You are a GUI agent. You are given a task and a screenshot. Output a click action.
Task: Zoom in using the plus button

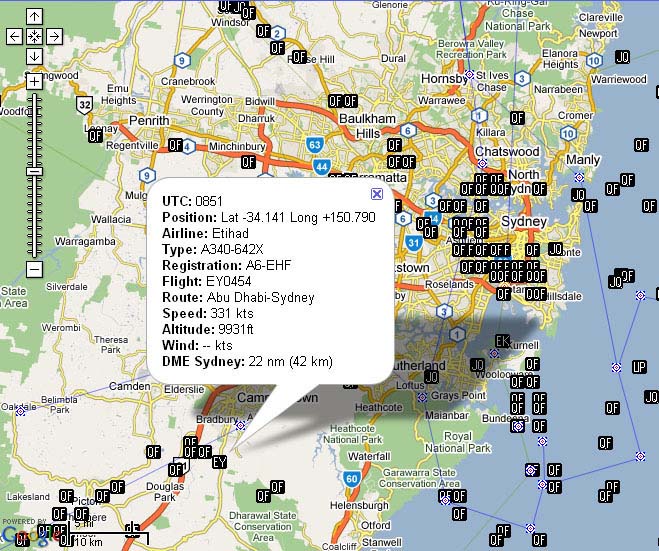point(34,82)
